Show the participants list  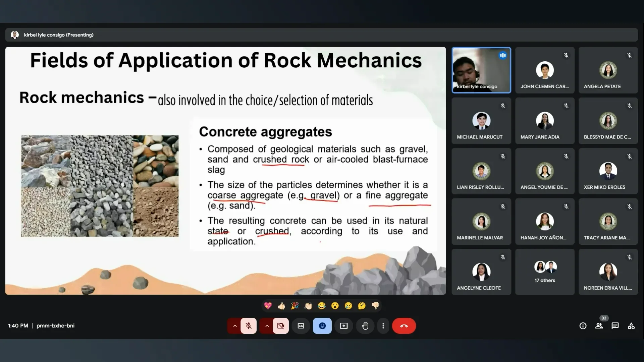pyautogui.click(x=599, y=325)
